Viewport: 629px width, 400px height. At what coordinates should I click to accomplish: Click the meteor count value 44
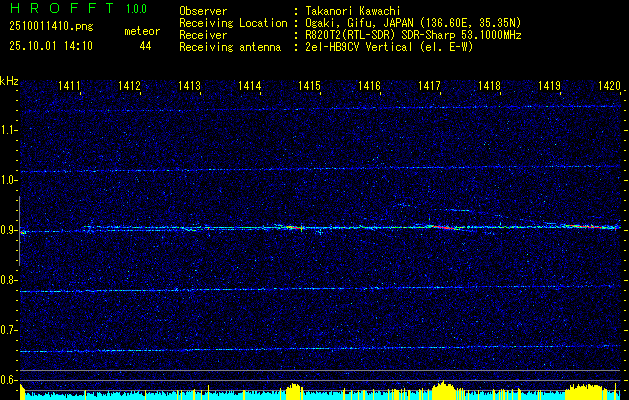point(145,46)
